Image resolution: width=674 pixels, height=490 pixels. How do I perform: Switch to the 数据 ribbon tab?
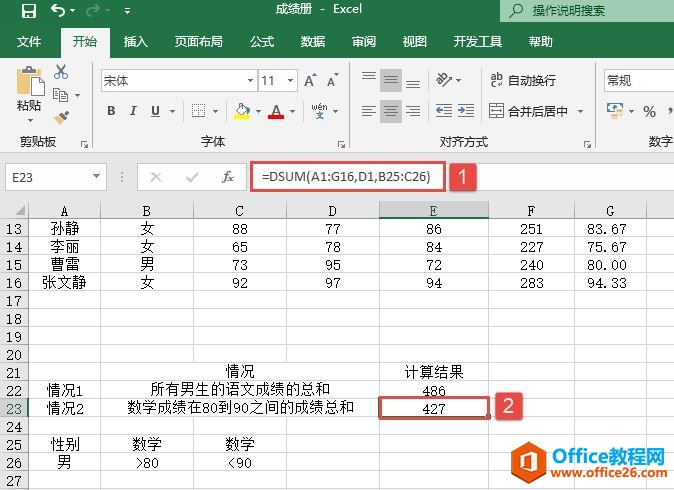(312, 42)
